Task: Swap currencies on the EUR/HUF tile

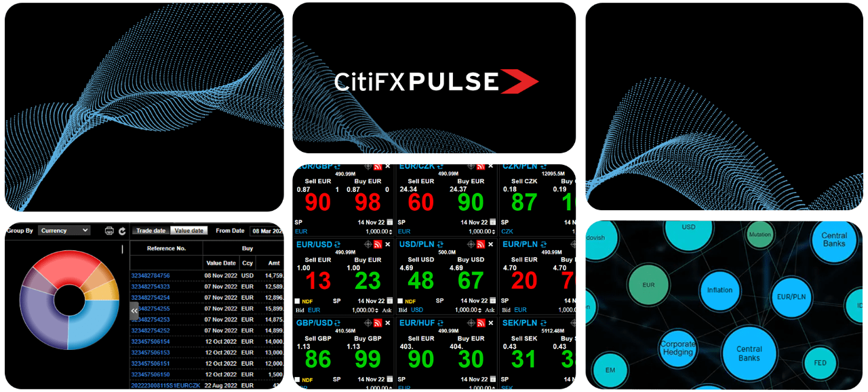Action: point(439,323)
